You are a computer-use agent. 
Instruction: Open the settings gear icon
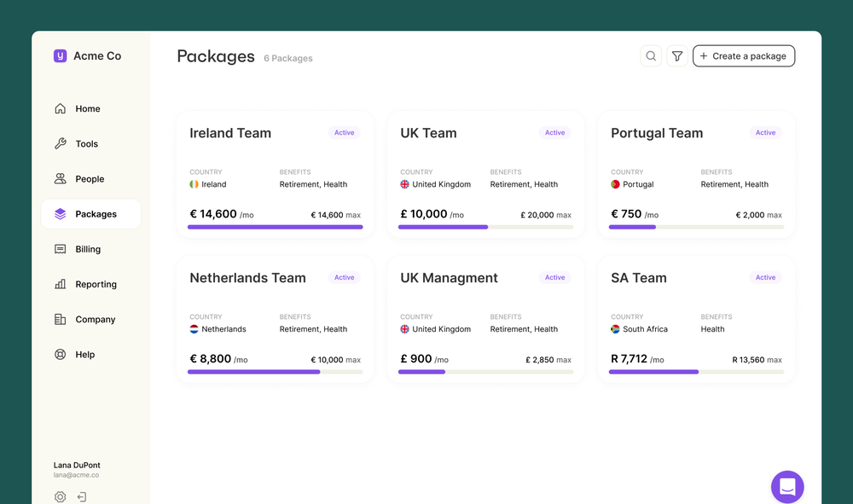click(x=60, y=497)
